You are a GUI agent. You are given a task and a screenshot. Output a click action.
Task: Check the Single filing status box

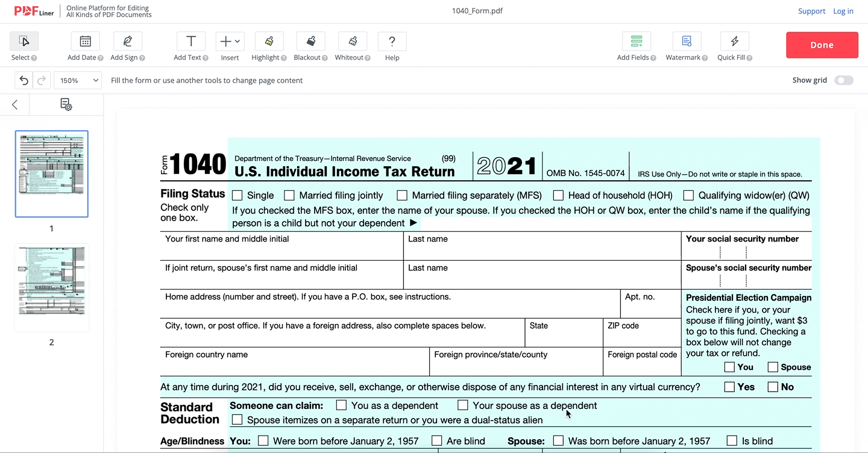click(x=237, y=195)
